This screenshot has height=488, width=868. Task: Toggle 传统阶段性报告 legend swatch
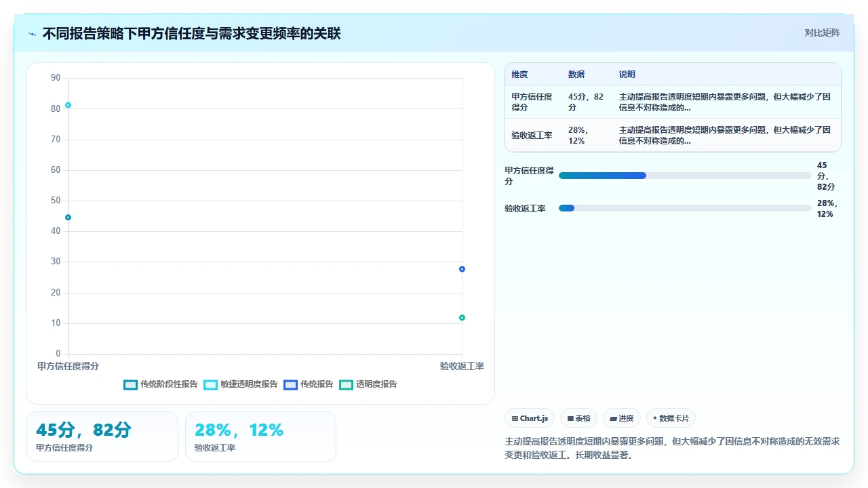coord(130,384)
